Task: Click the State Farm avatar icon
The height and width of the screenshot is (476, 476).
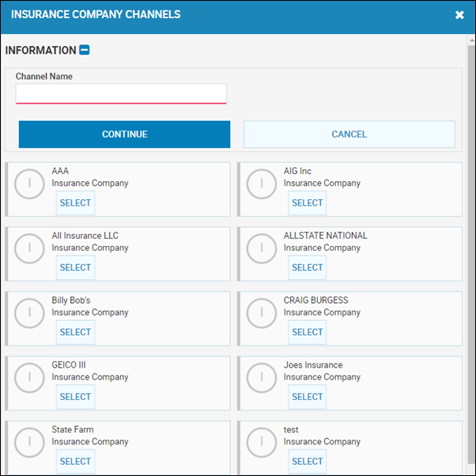Action: click(x=29, y=443)
